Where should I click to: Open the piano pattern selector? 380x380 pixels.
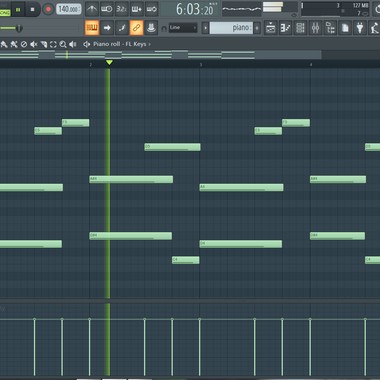click(x=231, y=28)
